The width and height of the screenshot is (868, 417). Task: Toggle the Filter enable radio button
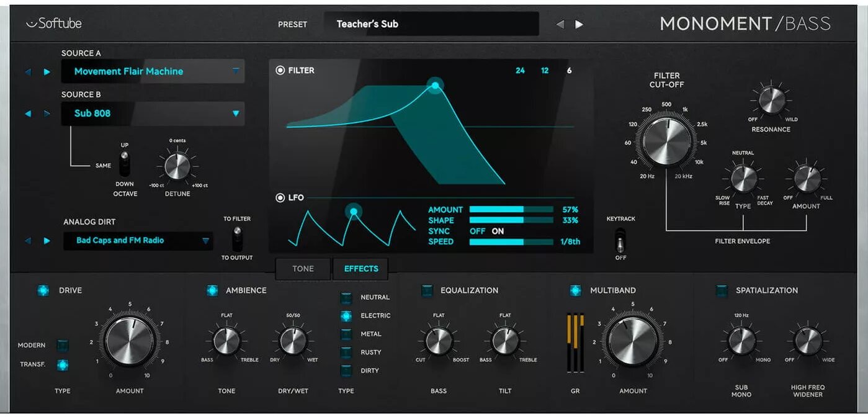point(280,71)
